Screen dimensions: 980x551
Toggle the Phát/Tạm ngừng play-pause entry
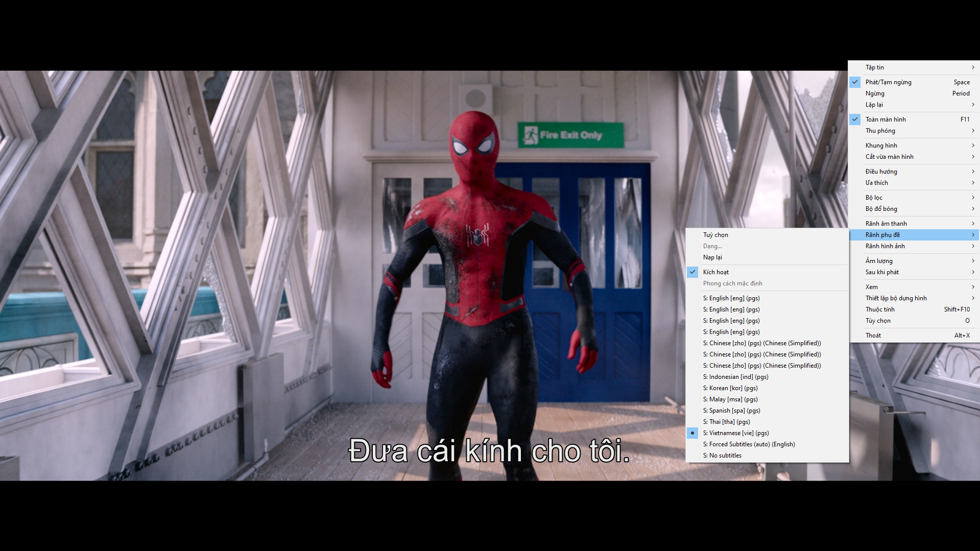click(914, 82)
